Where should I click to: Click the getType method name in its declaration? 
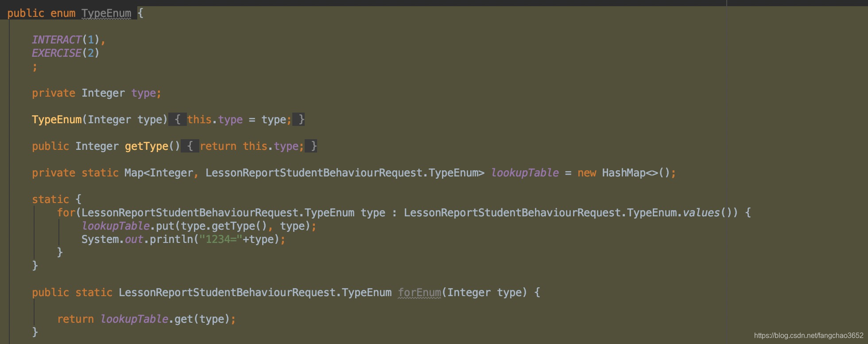[x=147, y=146]
